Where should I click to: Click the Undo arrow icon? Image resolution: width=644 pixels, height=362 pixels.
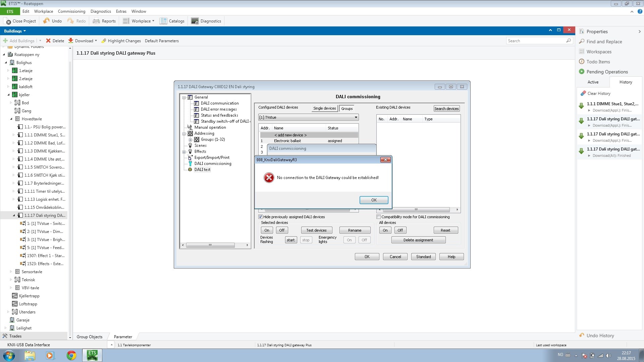tap(46, 21)
